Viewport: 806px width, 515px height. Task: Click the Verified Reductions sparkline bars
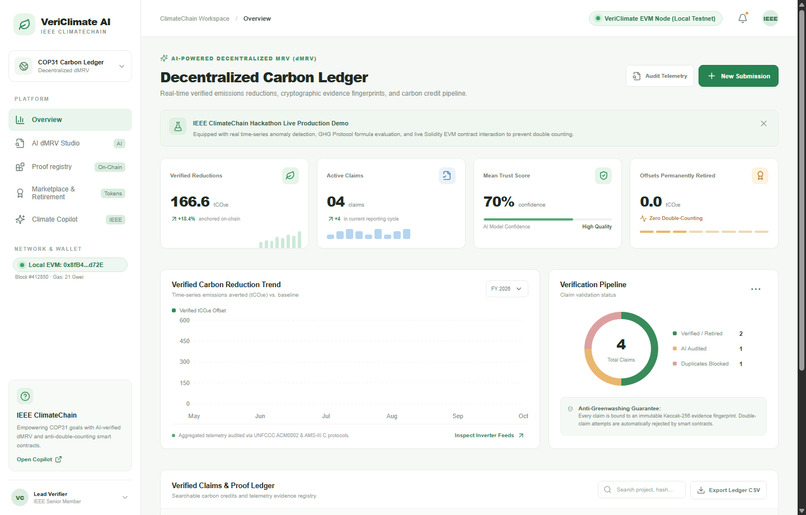point(280,240)
